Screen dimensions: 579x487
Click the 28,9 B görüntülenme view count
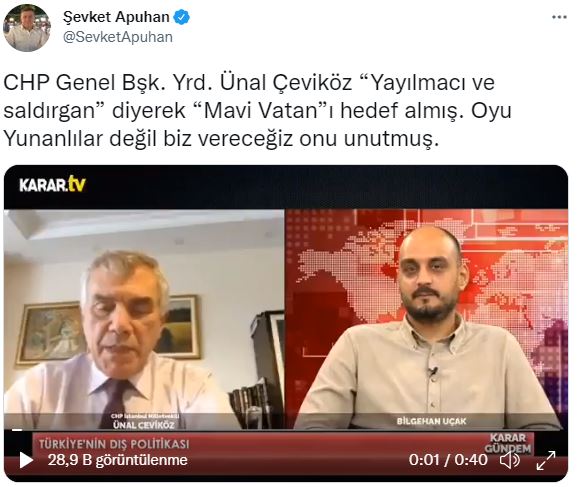click(117, 460)
